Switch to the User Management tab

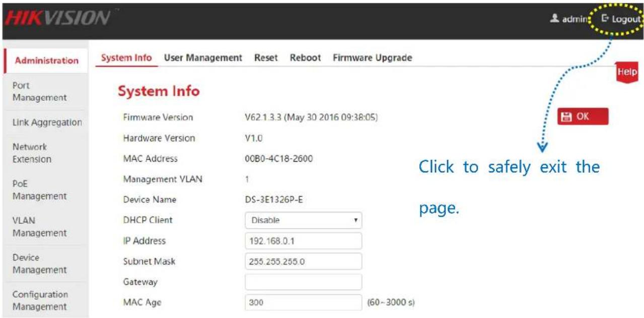tap(203, 57)
